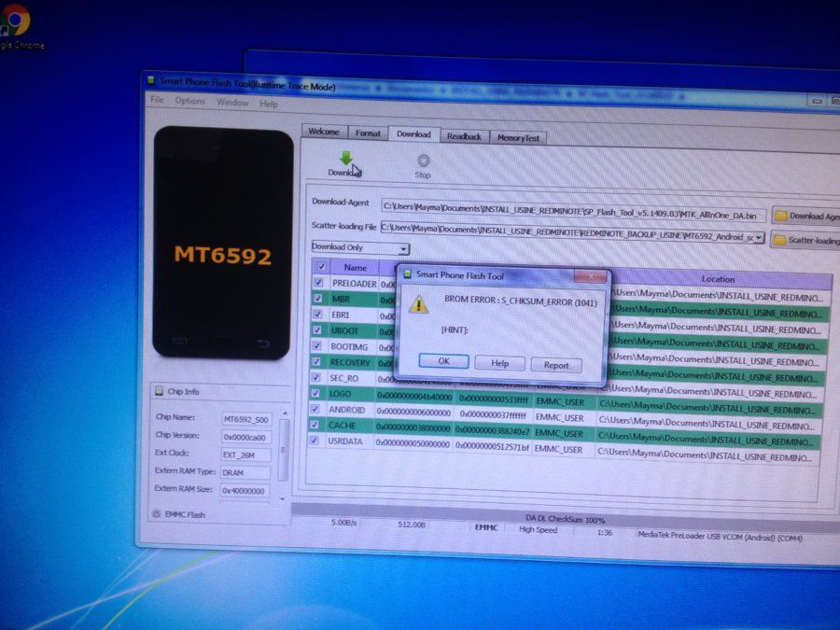Click the MT6592 phone preview image
This screenshot has height=630, width=840.
pyautogui.click(x=223, y=244)
